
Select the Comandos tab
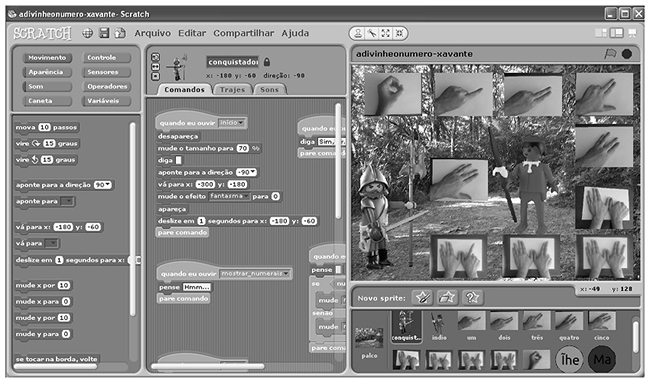[x=184, y=89]
